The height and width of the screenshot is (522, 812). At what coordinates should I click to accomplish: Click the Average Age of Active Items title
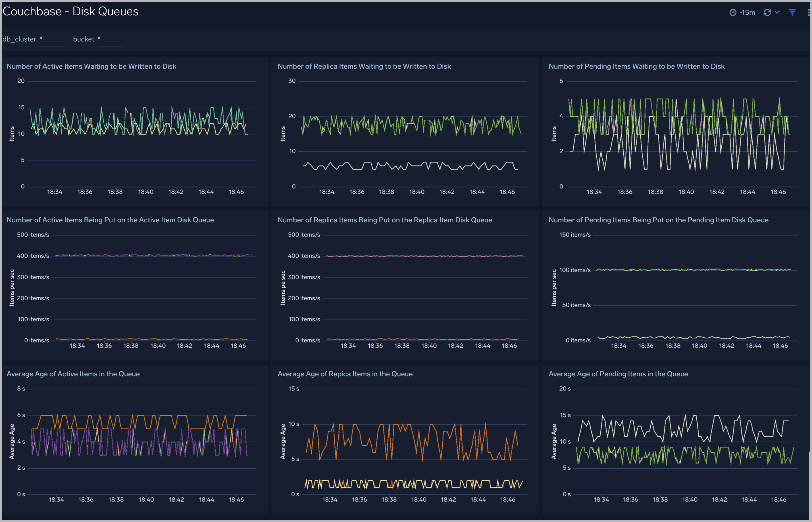[73, 374]
